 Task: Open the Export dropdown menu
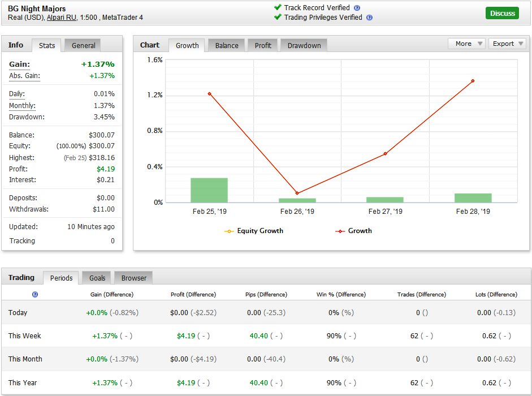coord(507,44)
